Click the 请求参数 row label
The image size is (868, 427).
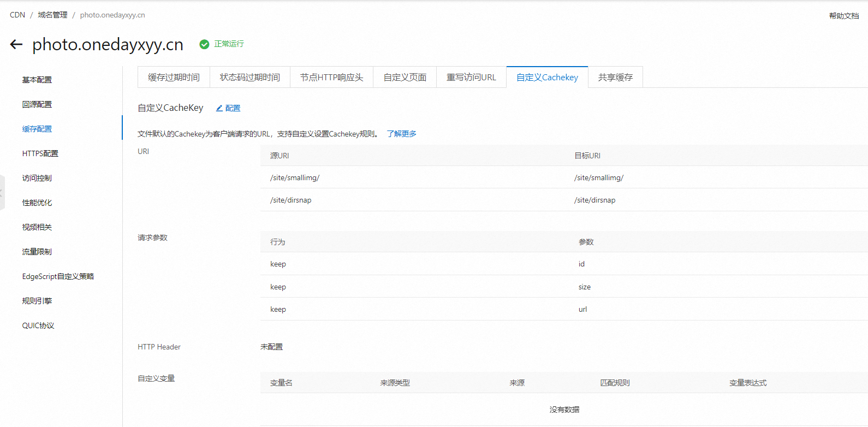click(x=152, y=238)
